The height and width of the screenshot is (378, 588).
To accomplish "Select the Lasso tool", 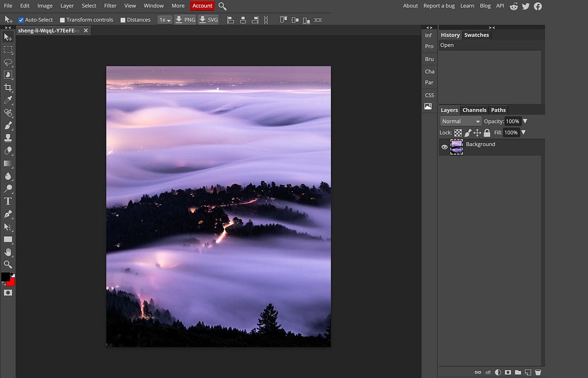I will coord(8,62).
